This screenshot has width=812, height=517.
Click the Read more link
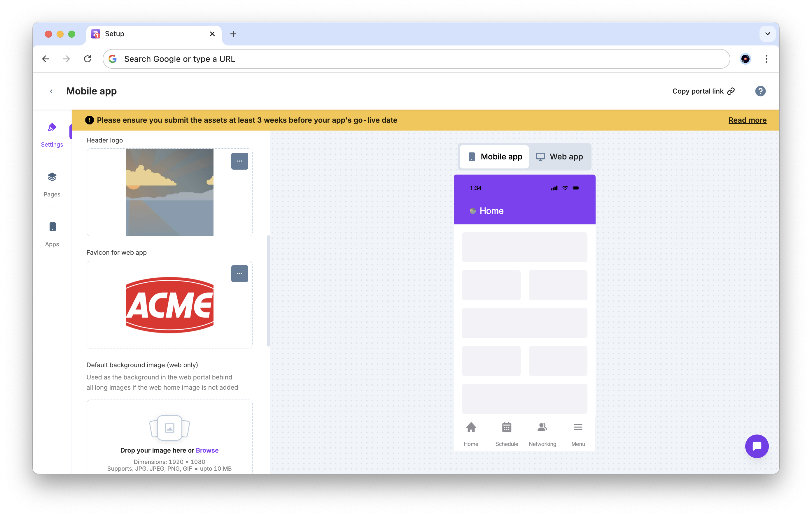(x=747, y=120)
